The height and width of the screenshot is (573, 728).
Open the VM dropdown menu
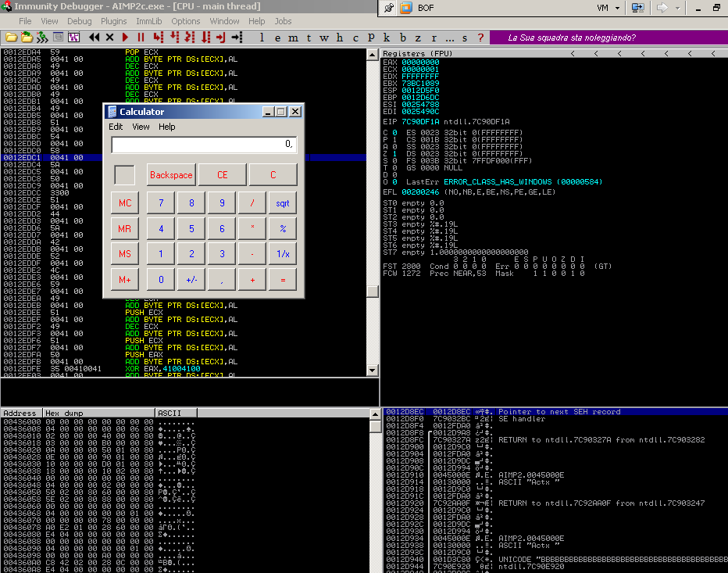coord(608,8)
